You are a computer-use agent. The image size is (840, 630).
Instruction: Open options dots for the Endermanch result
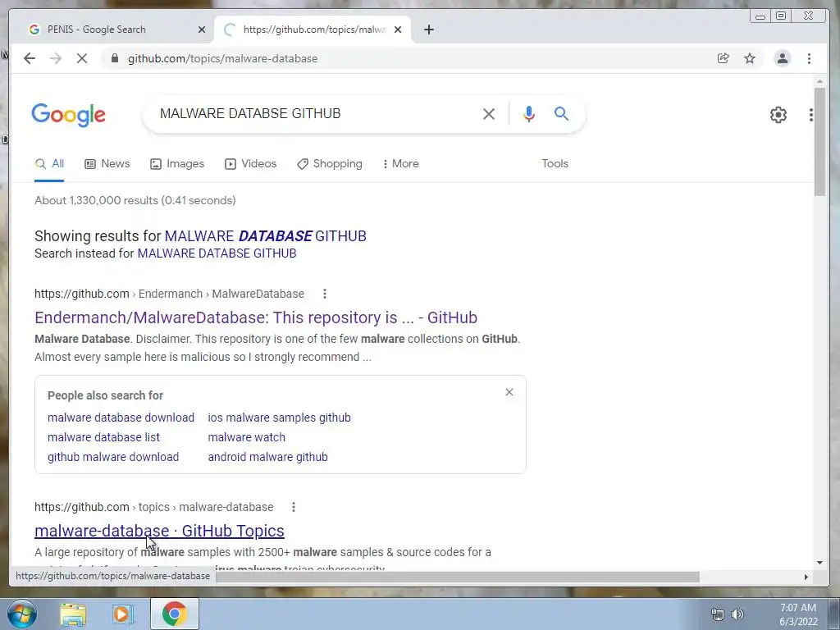[324, 294]
